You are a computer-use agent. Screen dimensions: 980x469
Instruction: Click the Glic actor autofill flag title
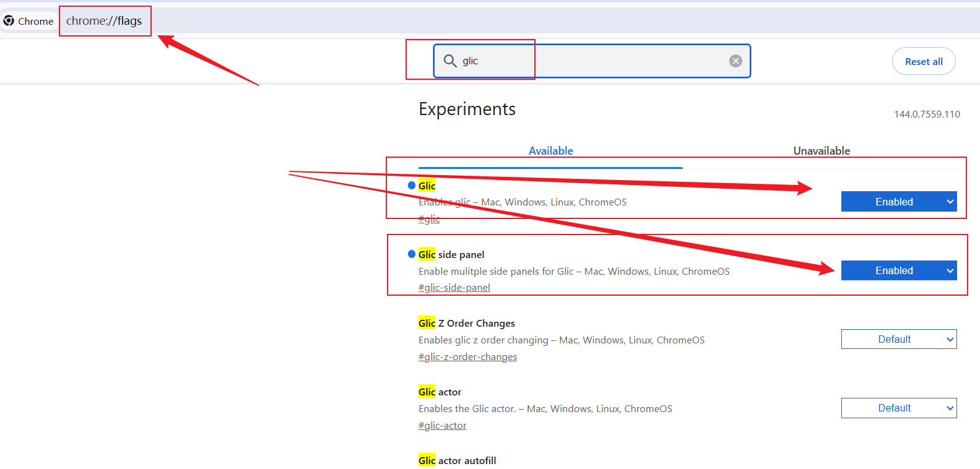457,460
